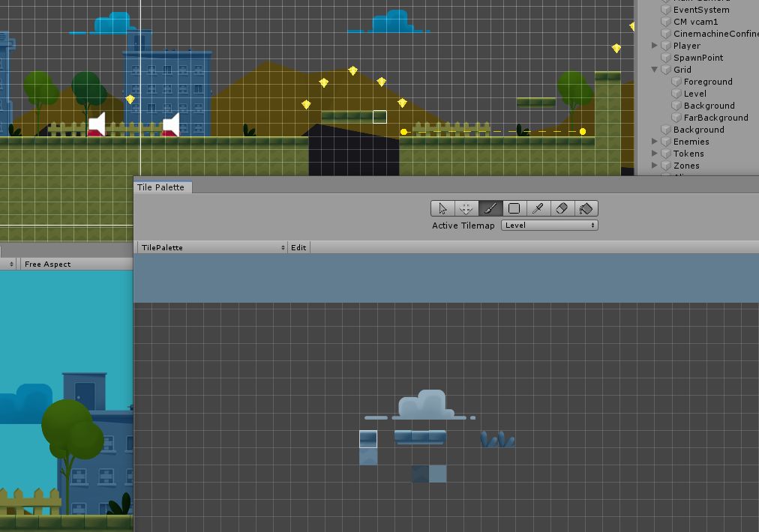The image size is (759, 532).
Task: Collapse the Grid object in hierarchy
Action: tap(655, 70)
